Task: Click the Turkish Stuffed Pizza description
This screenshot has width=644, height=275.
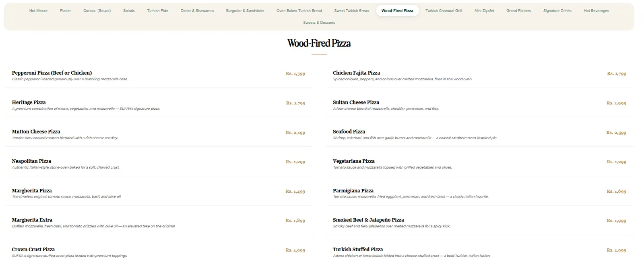Action: point(411,256)
